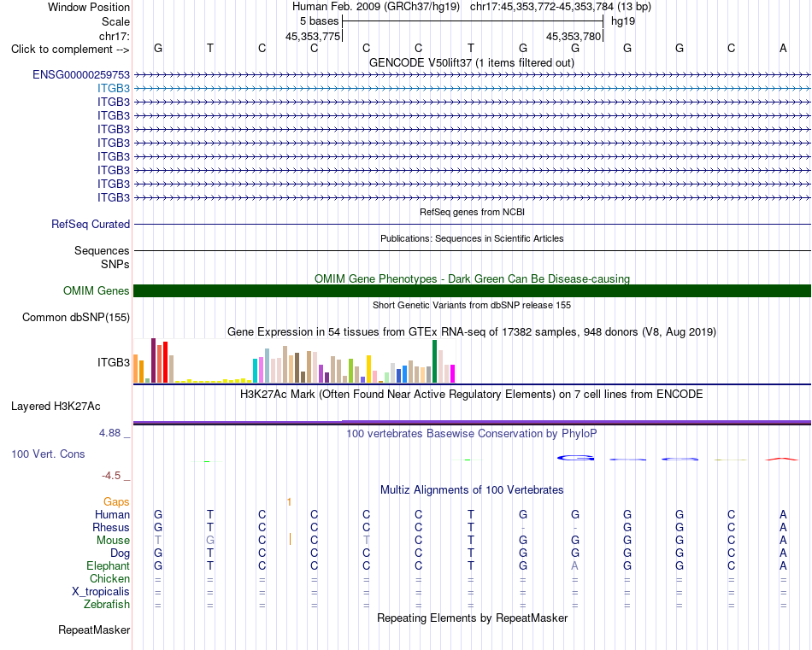Click 'Short Genetic Variants from dbSNP release 155'

(472, 305)
